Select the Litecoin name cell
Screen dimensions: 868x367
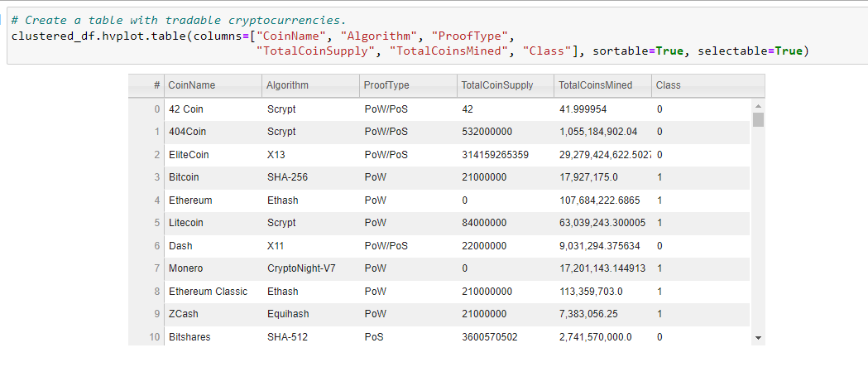213,223
